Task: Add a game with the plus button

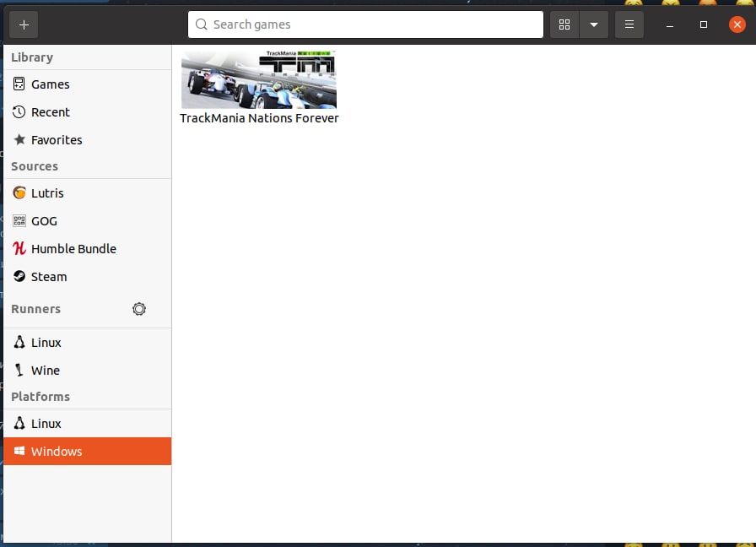Action: click(24, 24)
